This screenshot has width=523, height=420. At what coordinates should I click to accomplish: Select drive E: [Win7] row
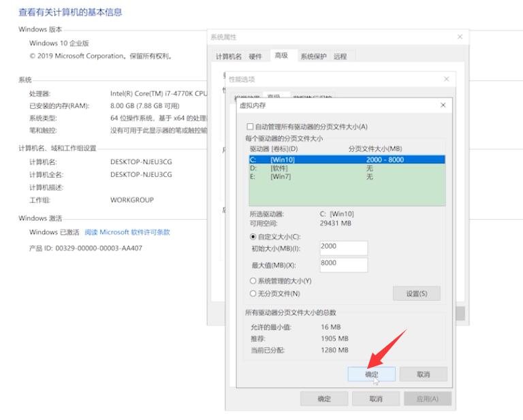pyautogui.click(x=347, y=177)
